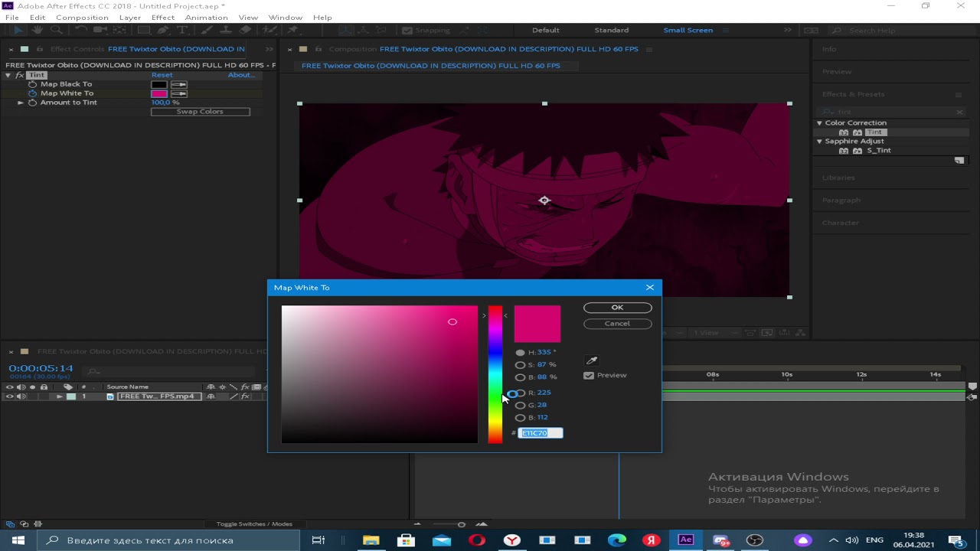Click Map Black To color swatch
980x551 pixels.
point(158,84)
